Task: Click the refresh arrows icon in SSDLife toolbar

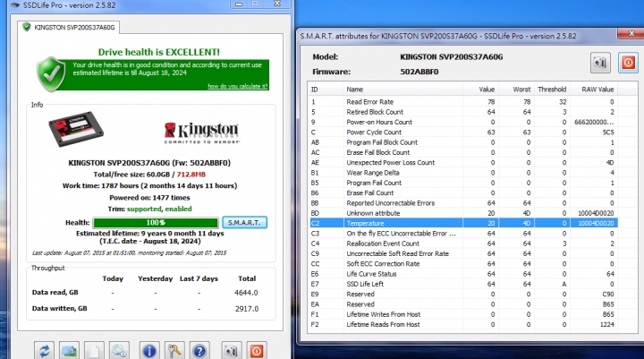Action: pos(44,351)
